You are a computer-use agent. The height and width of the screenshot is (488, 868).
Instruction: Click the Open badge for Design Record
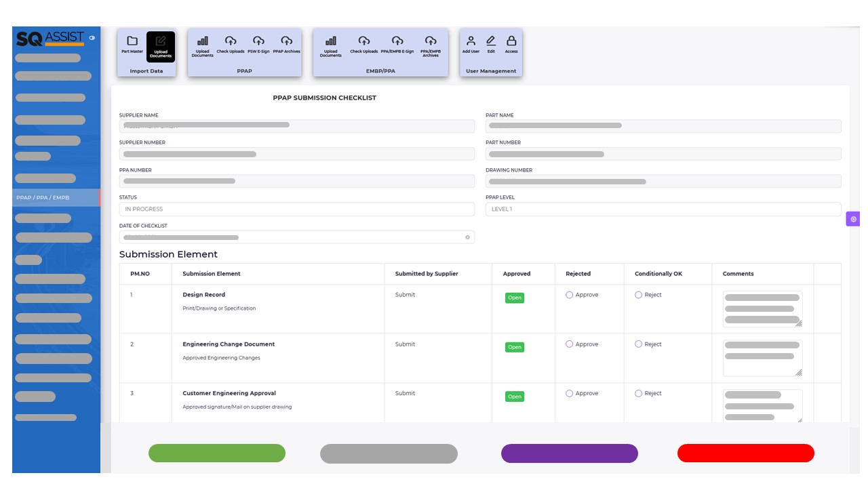click(x=515, y=298)
